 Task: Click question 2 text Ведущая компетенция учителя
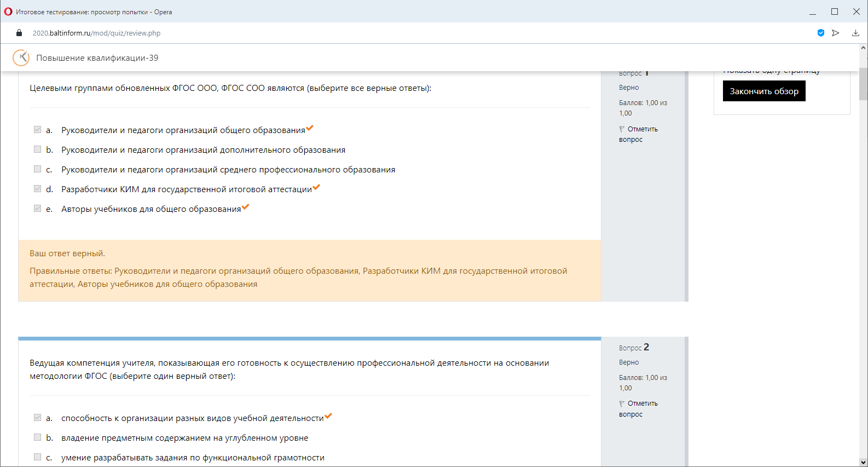pyautogui.click(x=290, y=370)
